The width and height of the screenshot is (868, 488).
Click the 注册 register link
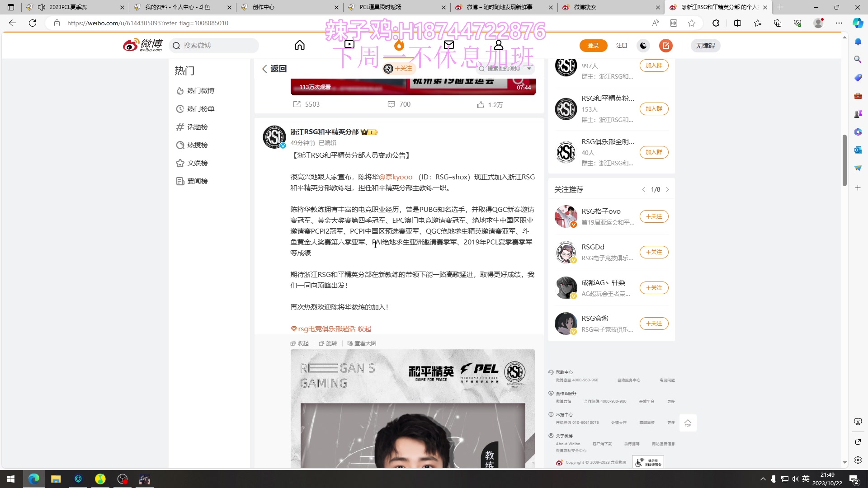(622, 45)
